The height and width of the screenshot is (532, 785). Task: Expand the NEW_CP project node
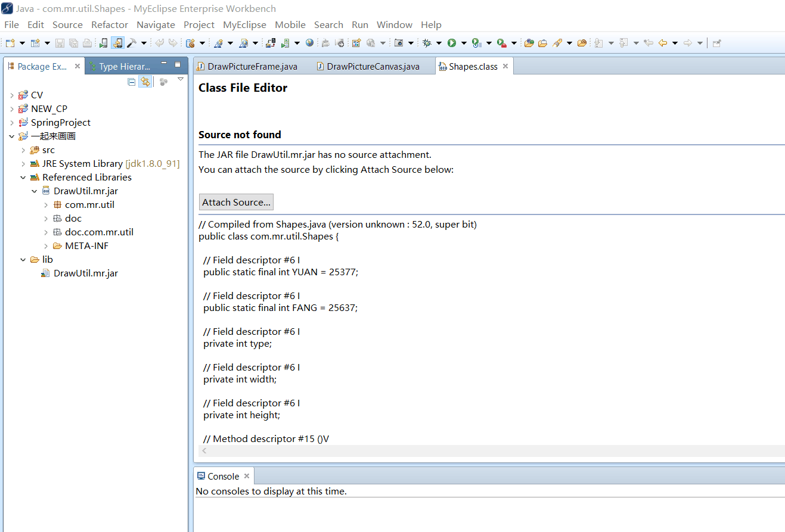(12, 109)
